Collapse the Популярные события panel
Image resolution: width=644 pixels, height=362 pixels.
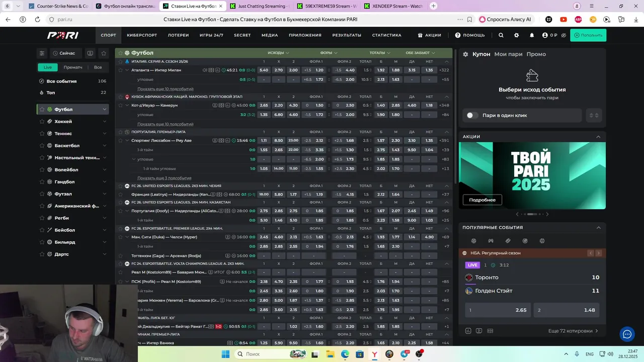point(598,228)
